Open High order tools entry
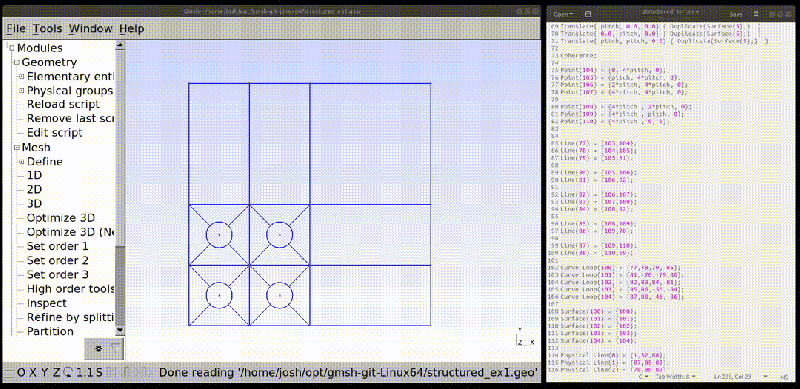This screenshot has height=389, width=800. [70, 289]
